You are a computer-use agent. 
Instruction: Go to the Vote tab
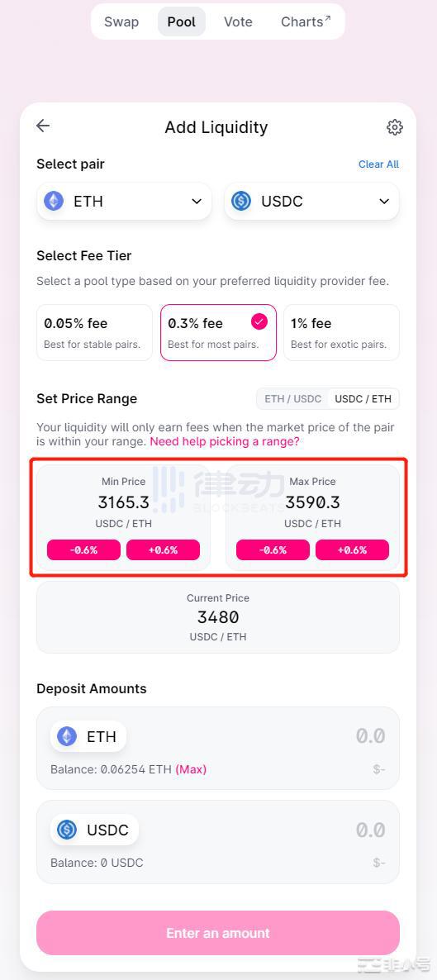tap(238, 21)
